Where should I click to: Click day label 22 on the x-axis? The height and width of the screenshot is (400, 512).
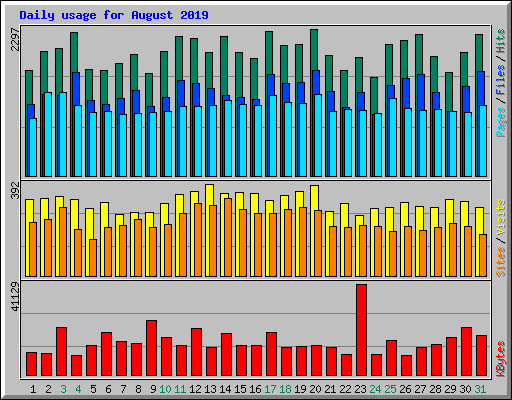[x=345, y=389]
